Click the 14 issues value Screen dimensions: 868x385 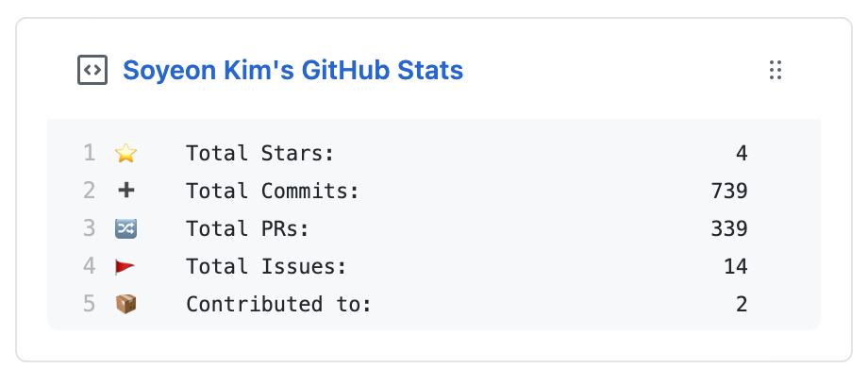click(736, 266)
